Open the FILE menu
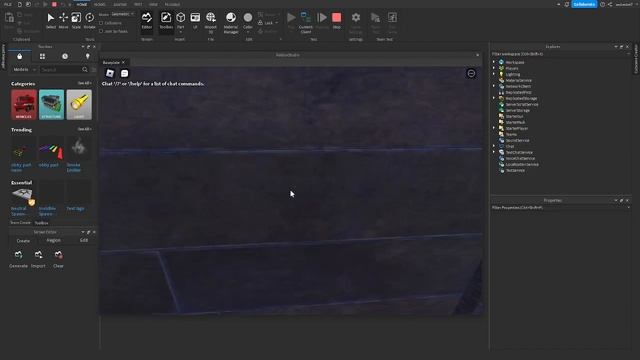 tap(8, 4)
